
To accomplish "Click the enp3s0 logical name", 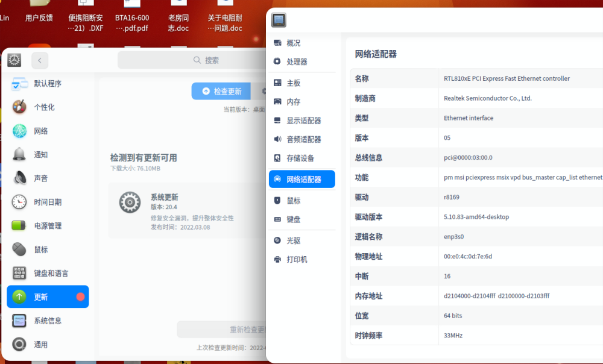I will point(454,237).
